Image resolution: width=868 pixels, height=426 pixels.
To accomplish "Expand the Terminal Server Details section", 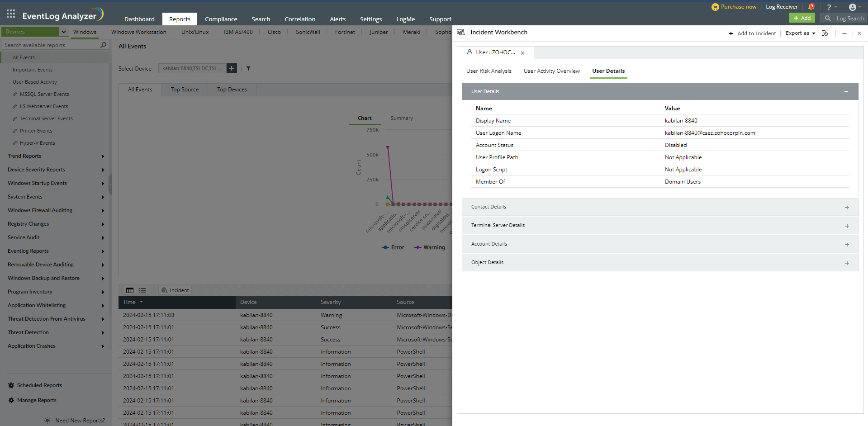I will 847,226.
